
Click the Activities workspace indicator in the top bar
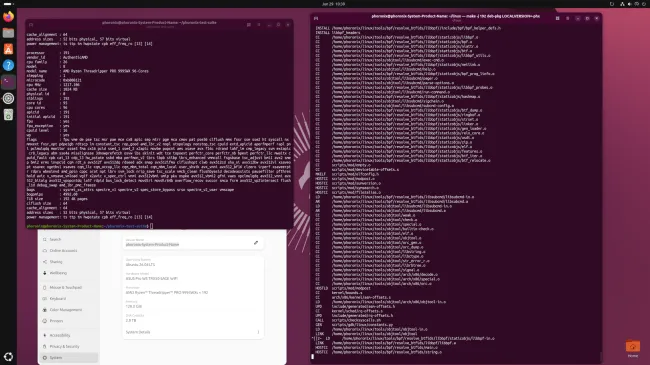click(x=8, y=4)
